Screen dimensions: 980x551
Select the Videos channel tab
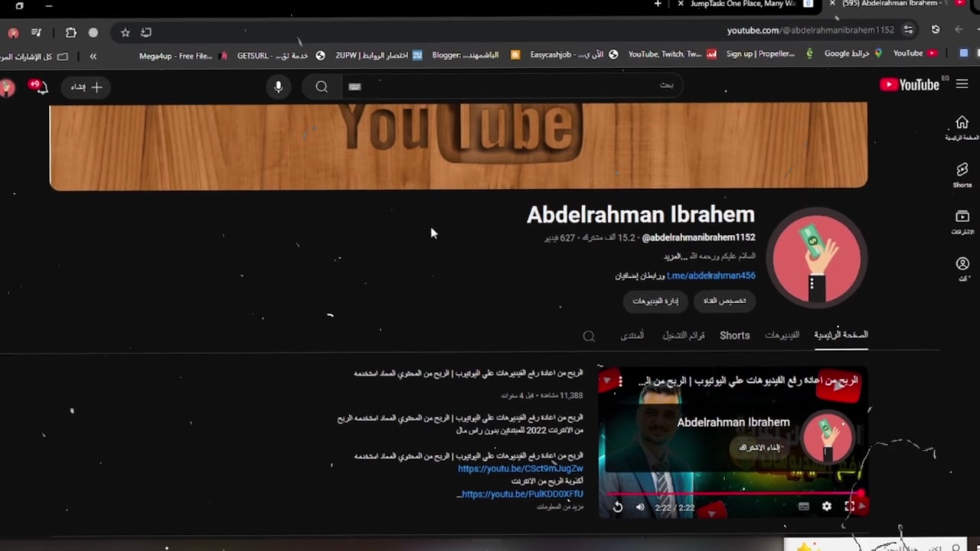782,335
